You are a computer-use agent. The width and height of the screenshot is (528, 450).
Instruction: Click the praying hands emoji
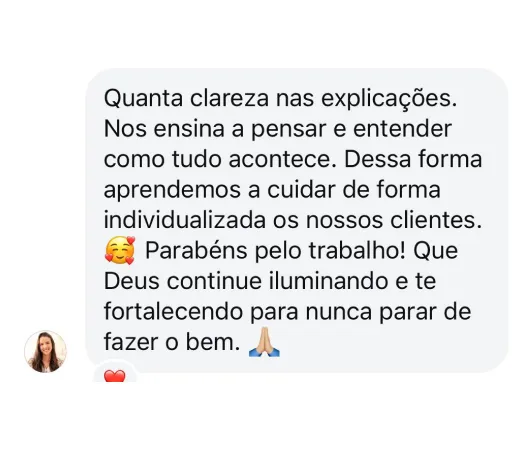point(264,342)
